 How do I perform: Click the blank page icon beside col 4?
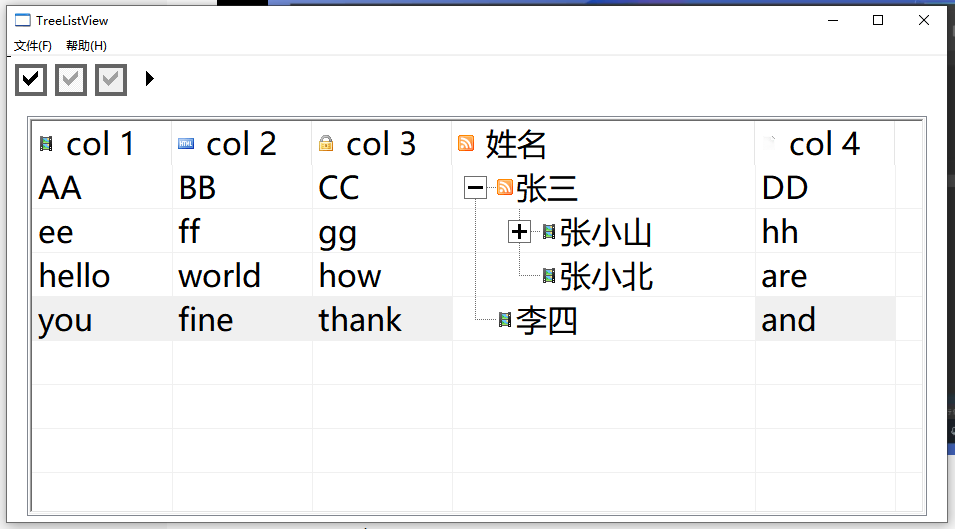[x=769, y=144]
